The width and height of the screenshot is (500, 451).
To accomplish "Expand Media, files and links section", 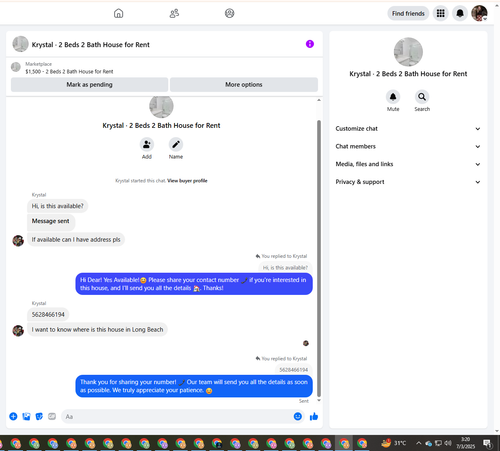I will pyautogui.click(x=408, y=164).
